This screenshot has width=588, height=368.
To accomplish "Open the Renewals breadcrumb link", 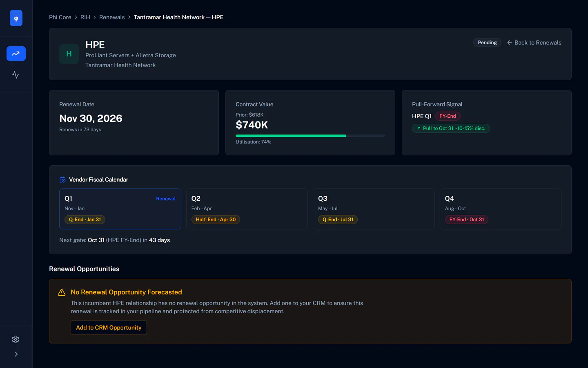I will [x=112, y=17].
